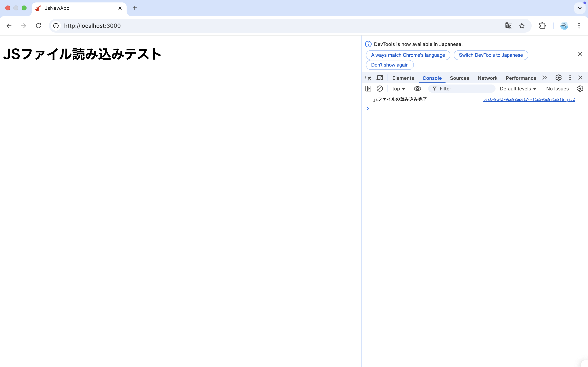Create live expression with eye icon
Viewport: 588px width, 367px height.
pyautogui.click(x=417, y=89)
